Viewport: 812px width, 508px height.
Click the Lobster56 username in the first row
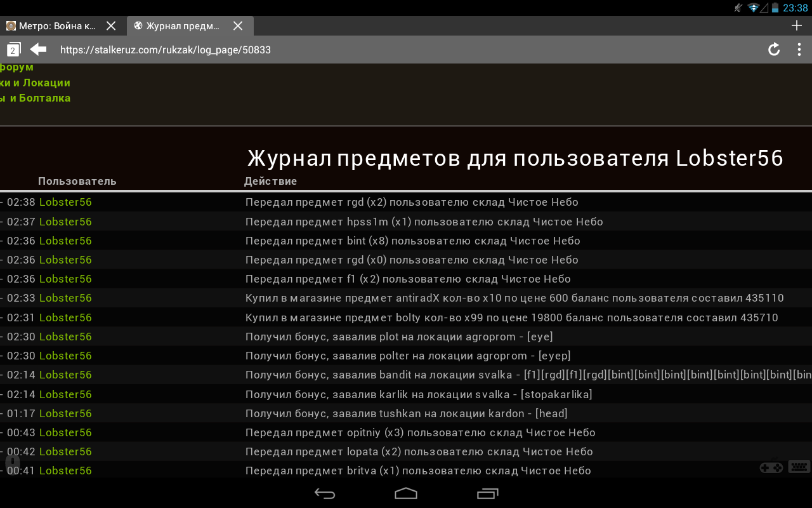click(x=65, y=202)
